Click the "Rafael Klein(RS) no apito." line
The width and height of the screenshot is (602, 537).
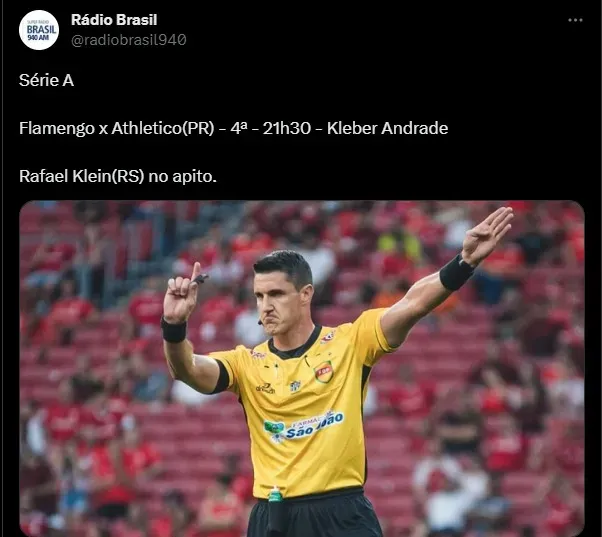[118, 177]
